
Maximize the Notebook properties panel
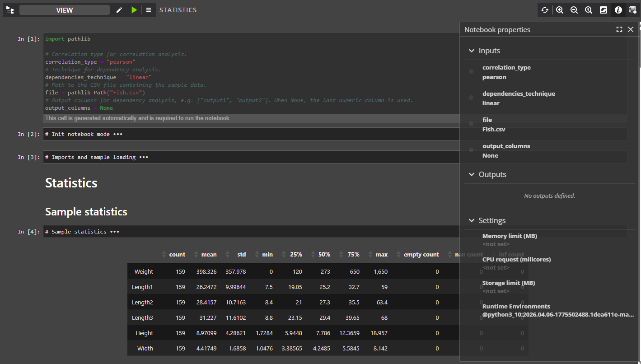pyautogui.click(x=619, y=29)
